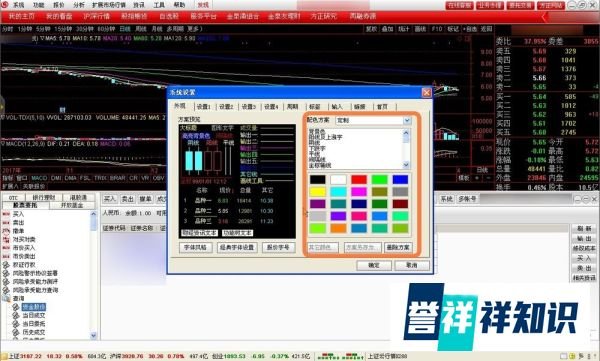Switch to the 设置3 tab in dialog
This screenshot has height=361, width=600.
[249, 106]
